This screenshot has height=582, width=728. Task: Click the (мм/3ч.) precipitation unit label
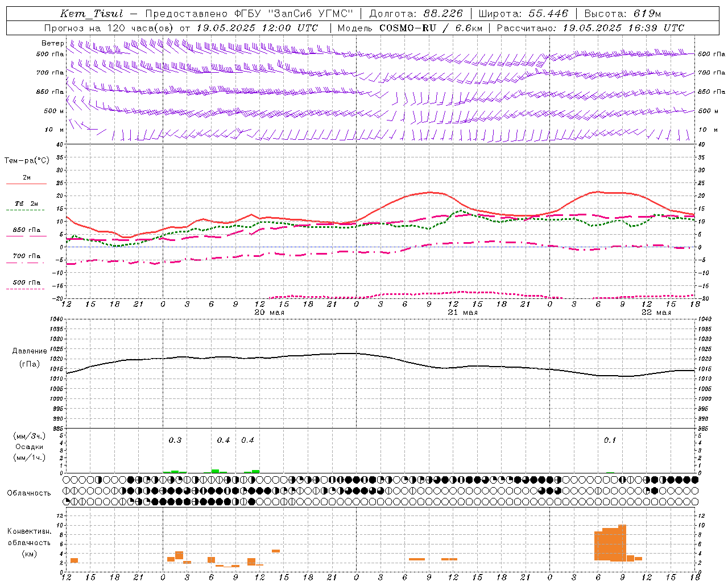pos(30,436)
